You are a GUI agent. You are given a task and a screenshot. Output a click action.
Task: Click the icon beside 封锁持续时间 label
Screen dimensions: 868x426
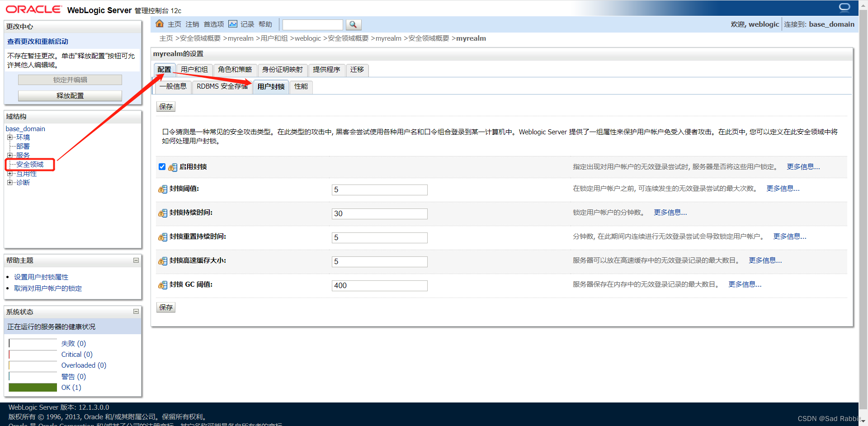click(x=163, y=213)
